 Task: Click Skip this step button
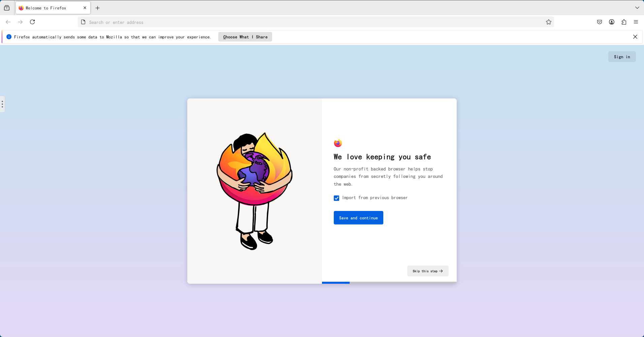tap(428, 271)
